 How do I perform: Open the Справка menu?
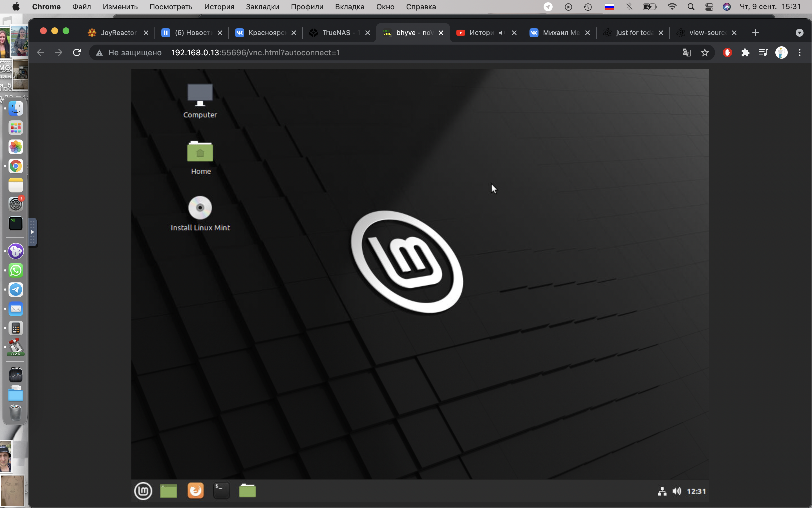pos(421,7)
